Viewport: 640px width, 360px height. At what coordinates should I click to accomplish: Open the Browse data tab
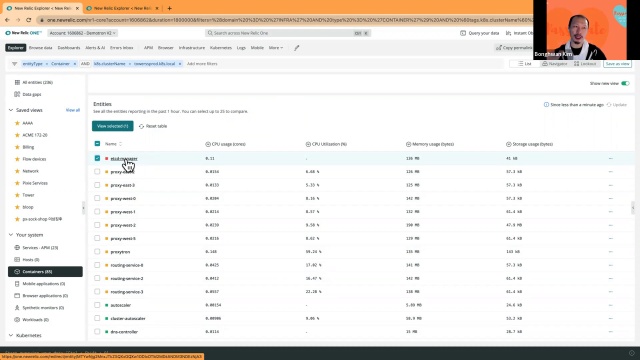click(x=40, y=48)
